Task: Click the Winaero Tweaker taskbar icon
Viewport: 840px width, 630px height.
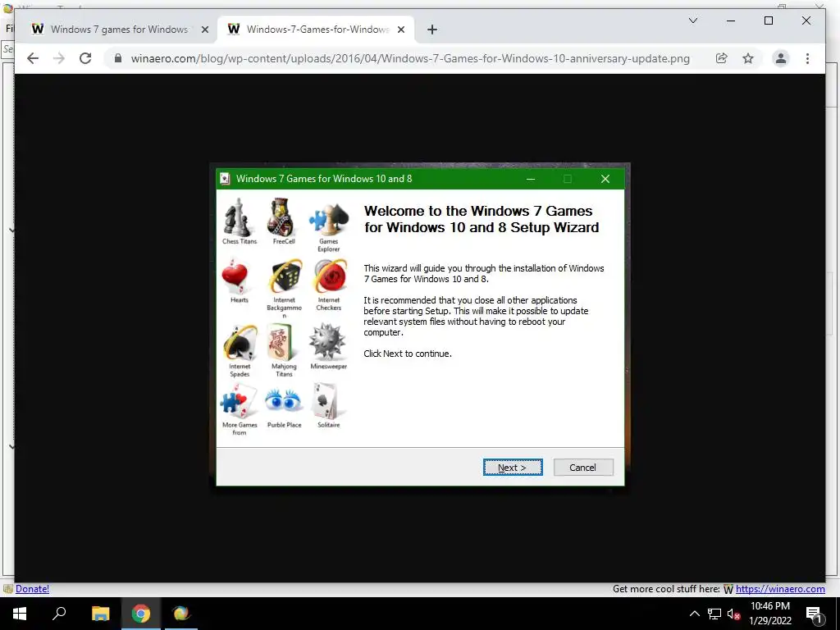Action: [x=181, y=614]
